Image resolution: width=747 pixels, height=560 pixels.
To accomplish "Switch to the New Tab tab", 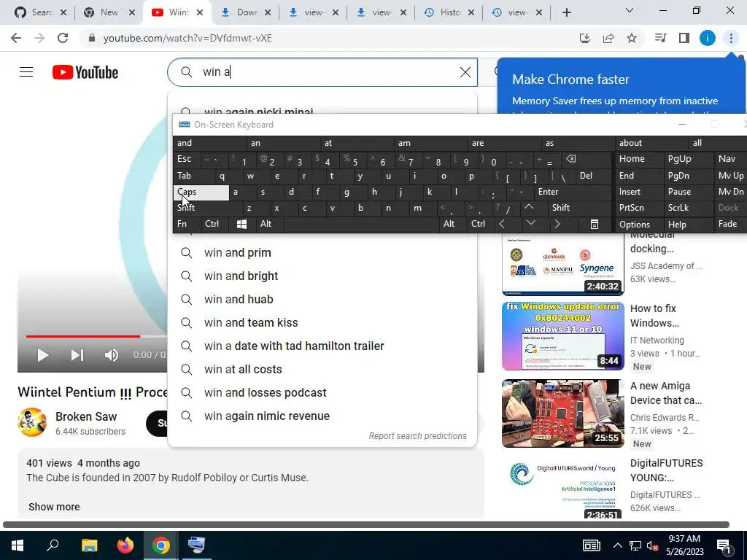I will (x=109, y=12).
